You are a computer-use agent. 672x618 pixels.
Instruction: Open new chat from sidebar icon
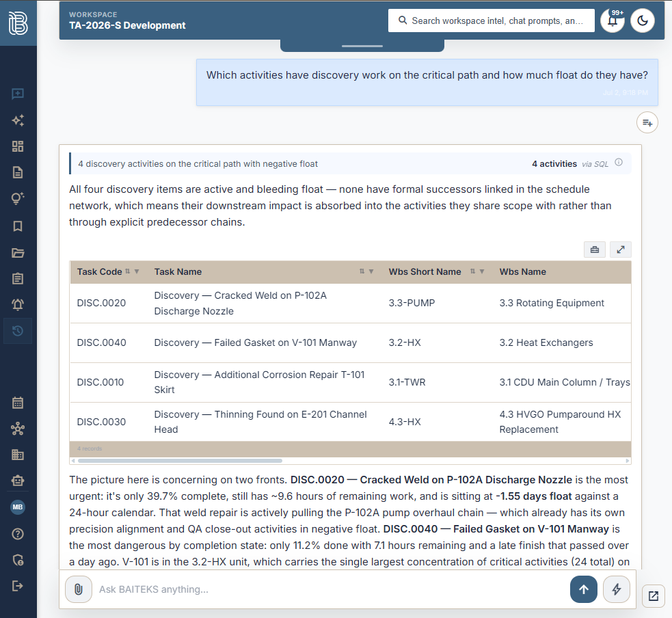(18, 94)
